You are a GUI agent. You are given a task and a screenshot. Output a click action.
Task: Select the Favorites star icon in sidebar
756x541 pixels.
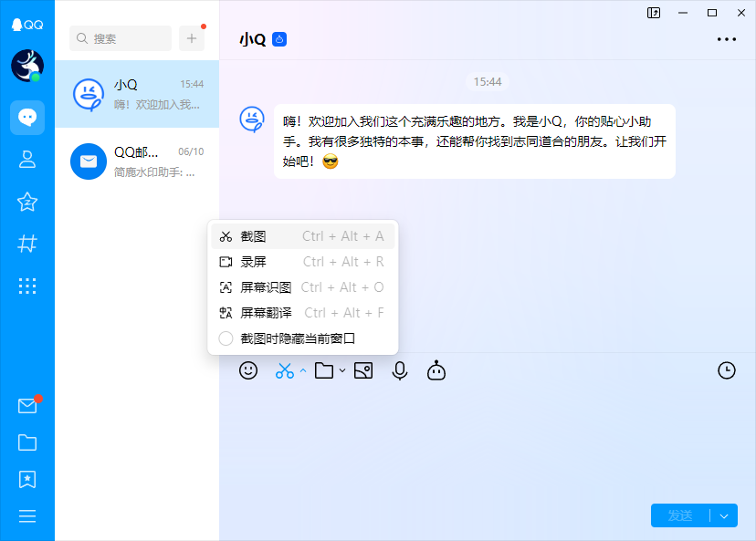(x=27, y=203)
